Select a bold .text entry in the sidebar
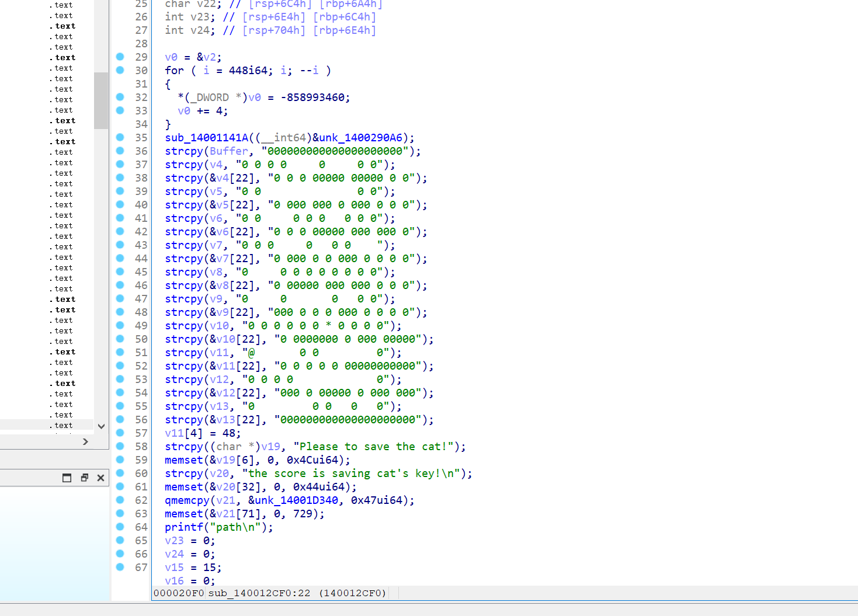Viewport: 858px width, 616px height. tap(63, 25)
